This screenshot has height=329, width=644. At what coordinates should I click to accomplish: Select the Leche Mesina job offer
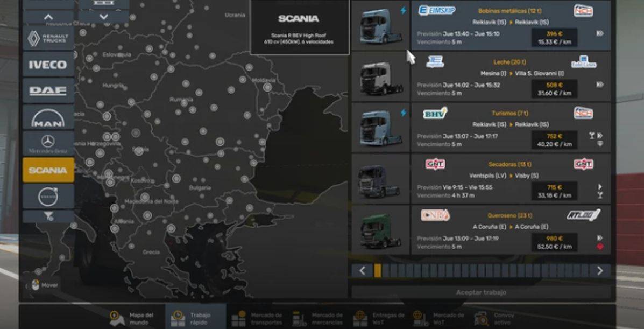[x=511, y=76]
